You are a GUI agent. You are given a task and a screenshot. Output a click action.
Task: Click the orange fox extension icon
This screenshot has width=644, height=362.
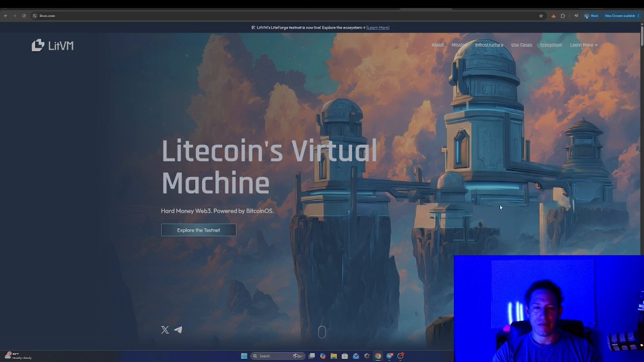[553, 16]
